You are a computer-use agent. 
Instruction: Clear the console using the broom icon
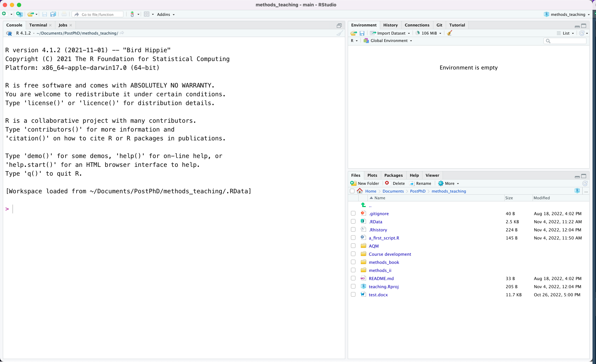pos(339,33)
